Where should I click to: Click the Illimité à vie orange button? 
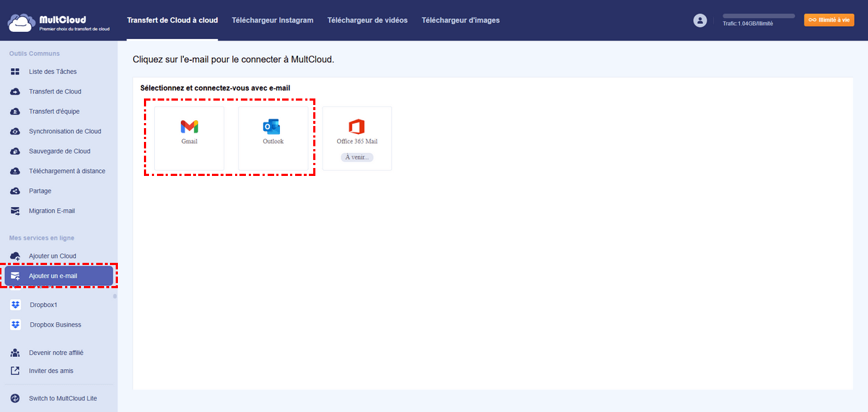(x=829, y=20)
